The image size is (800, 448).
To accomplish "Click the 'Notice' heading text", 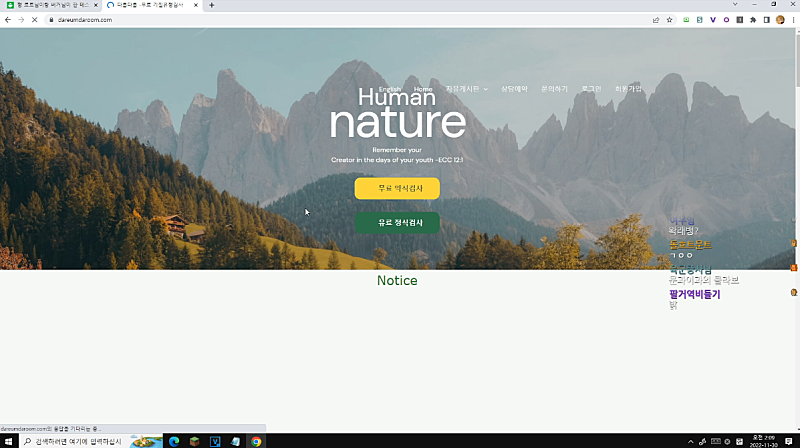I will pos(397,281).
